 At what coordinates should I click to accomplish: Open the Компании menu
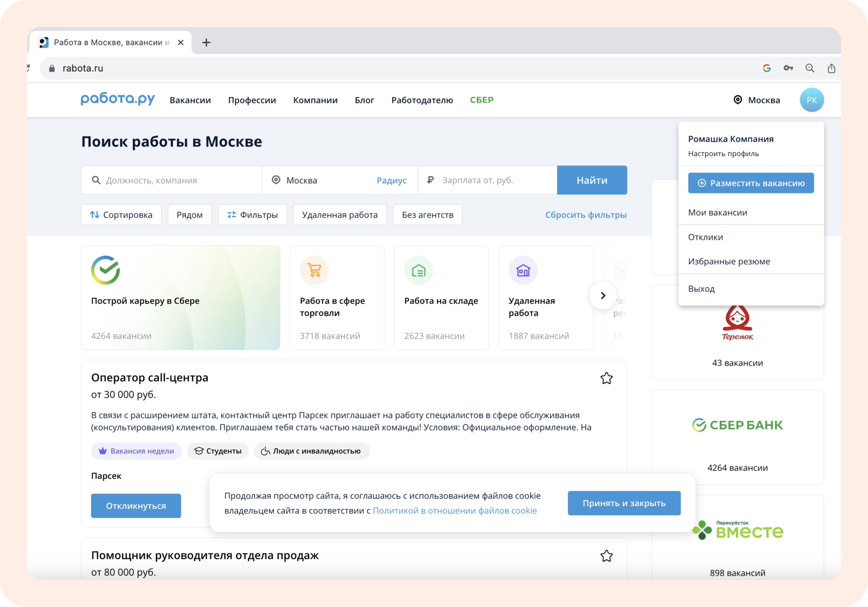315,100
